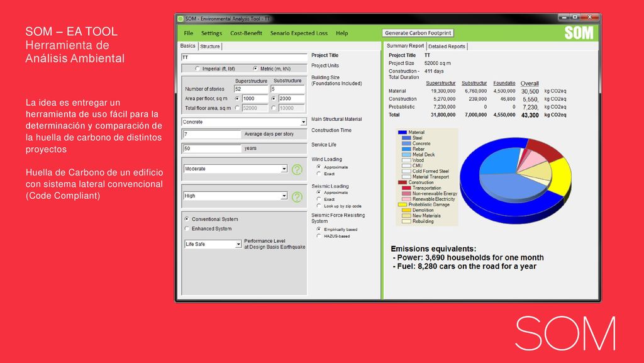This screenshot has height=363, width=644.
Task: Click the yellow Probabilistic Damage legend swatch
Action: [402, 204]
